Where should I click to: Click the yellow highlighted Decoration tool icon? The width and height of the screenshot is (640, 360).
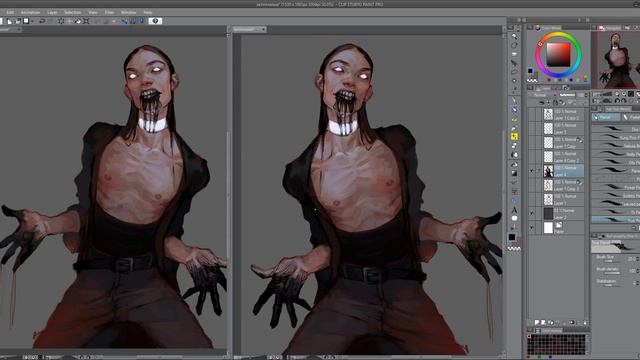click(x=514, y=136)
